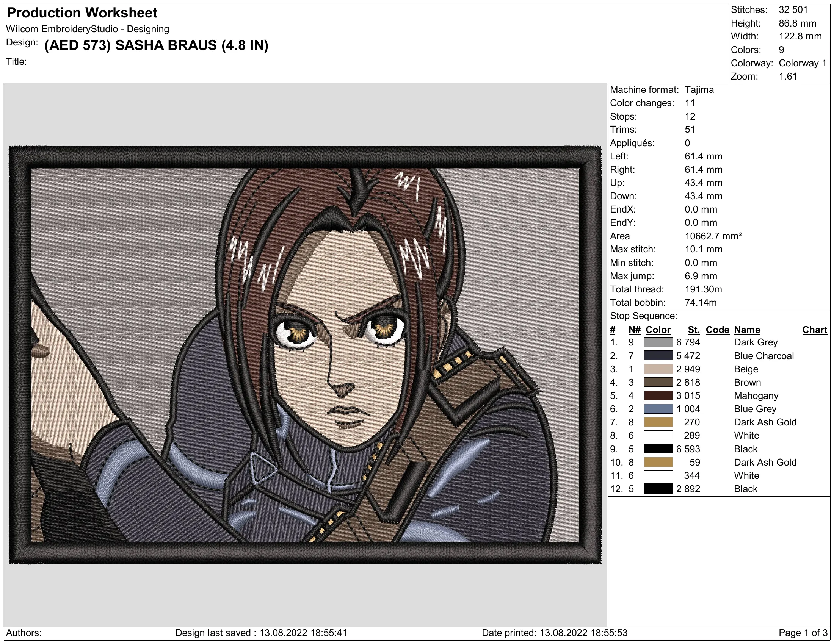The image size is (834, 644).
Task: Click the embroidered Sasha Braus design preview
Action: tap(305, 355)
